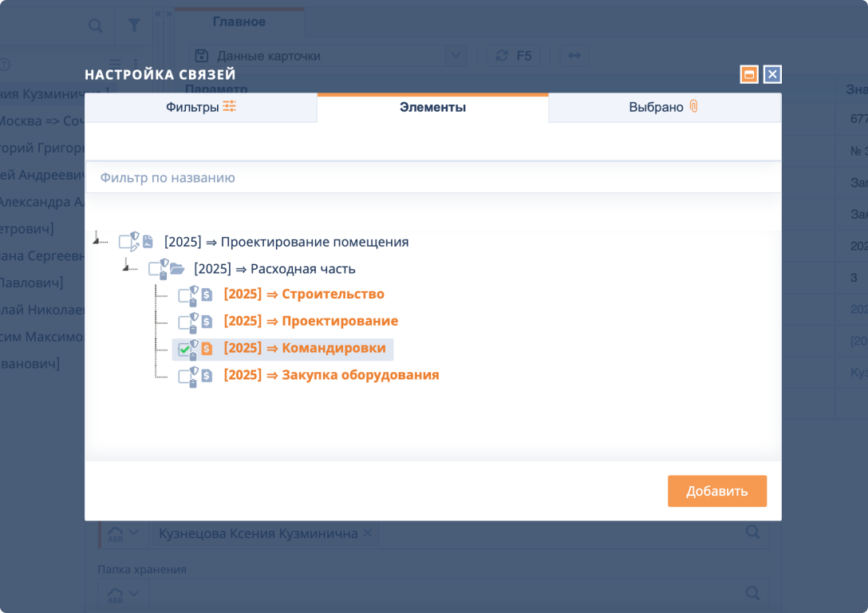Click the orange dollar icon beside Командировки
Viewport: 868px width, 613px height.
(x=207, y=349)
